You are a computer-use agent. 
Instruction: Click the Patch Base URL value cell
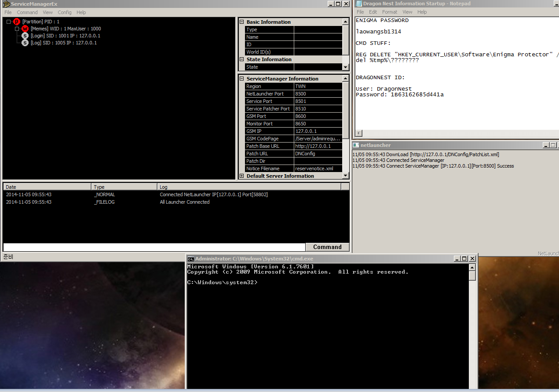[318, 146]
